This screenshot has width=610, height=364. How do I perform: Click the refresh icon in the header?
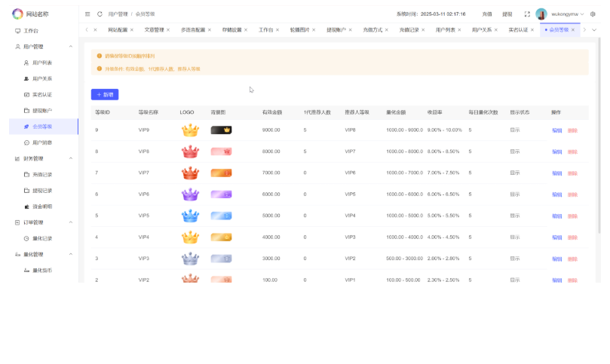(100, 14)
